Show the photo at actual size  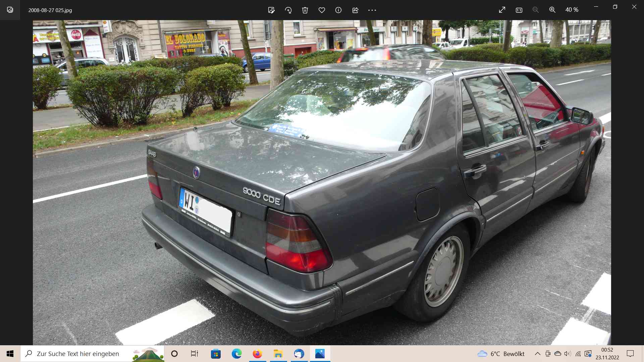519,10
